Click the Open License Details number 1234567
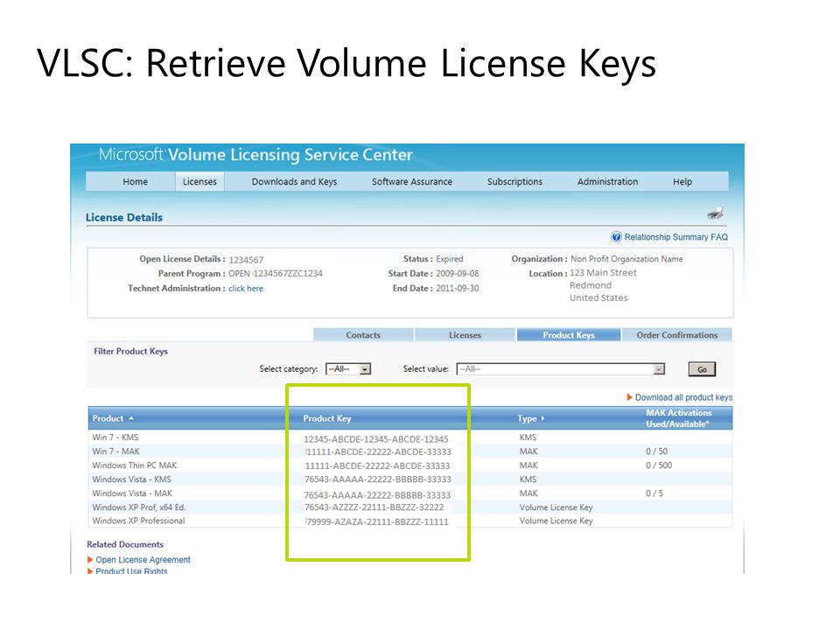 [246, 260]
